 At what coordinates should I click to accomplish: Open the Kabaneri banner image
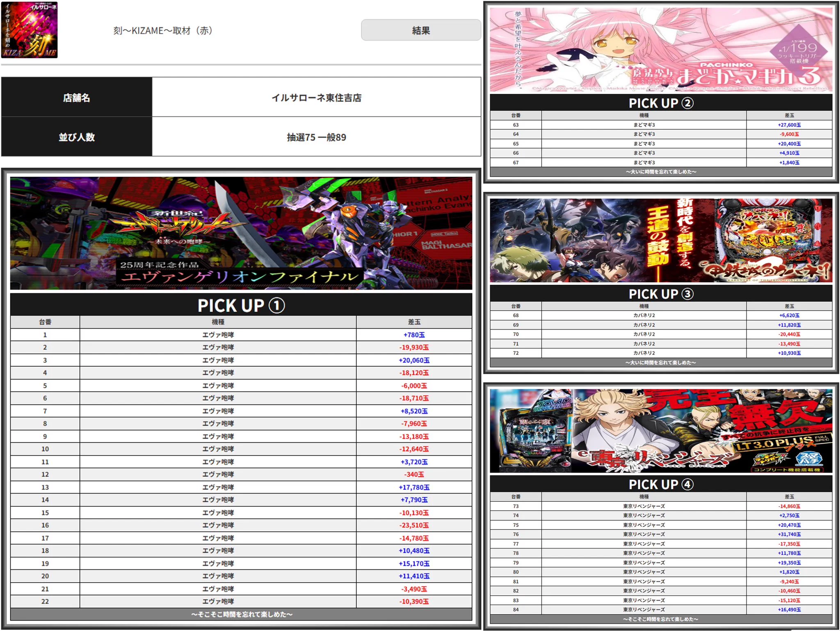tap(661, 240)
